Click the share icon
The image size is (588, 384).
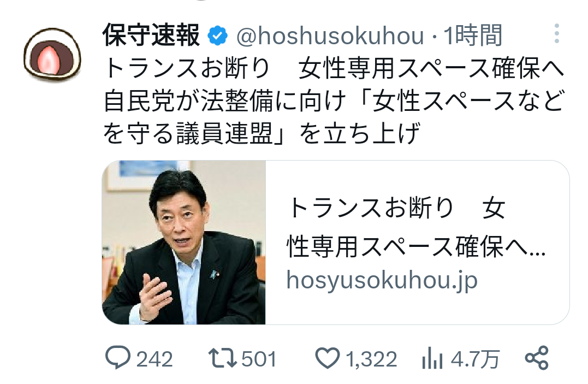(537, 358)
